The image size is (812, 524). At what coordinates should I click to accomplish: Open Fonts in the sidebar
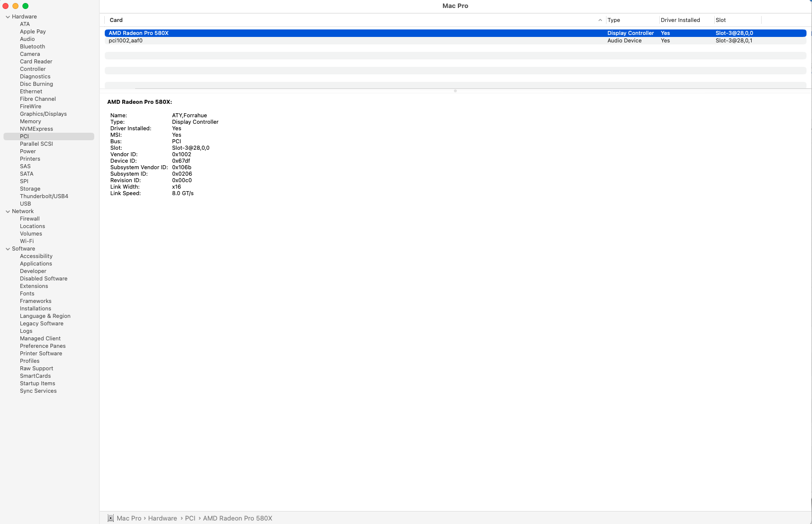[27, 294]
